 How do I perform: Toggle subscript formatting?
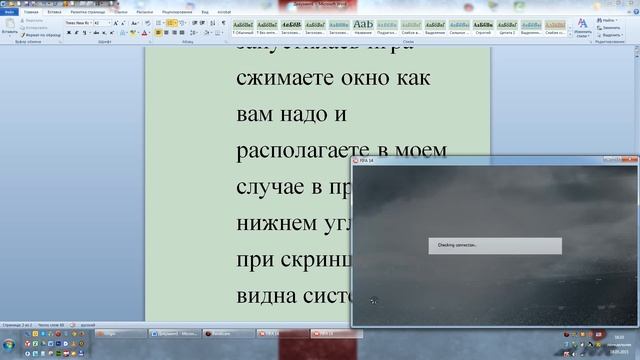[104, 33]
